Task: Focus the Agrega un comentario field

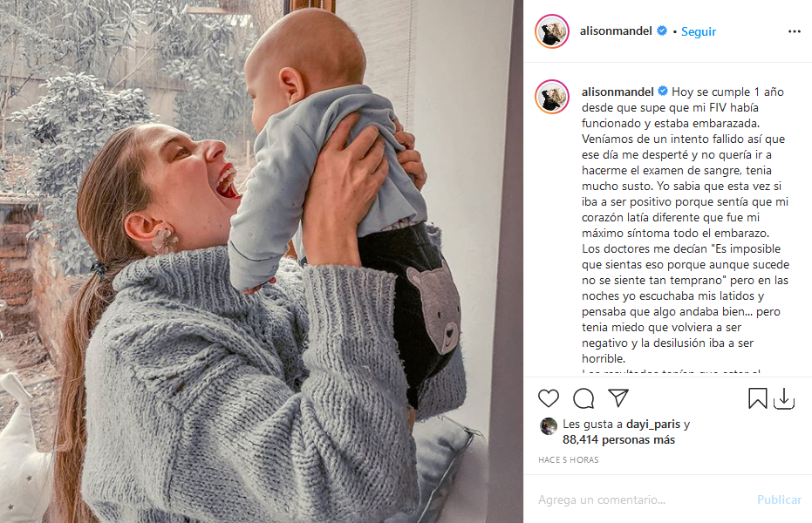Action: [x=642, y=499]
